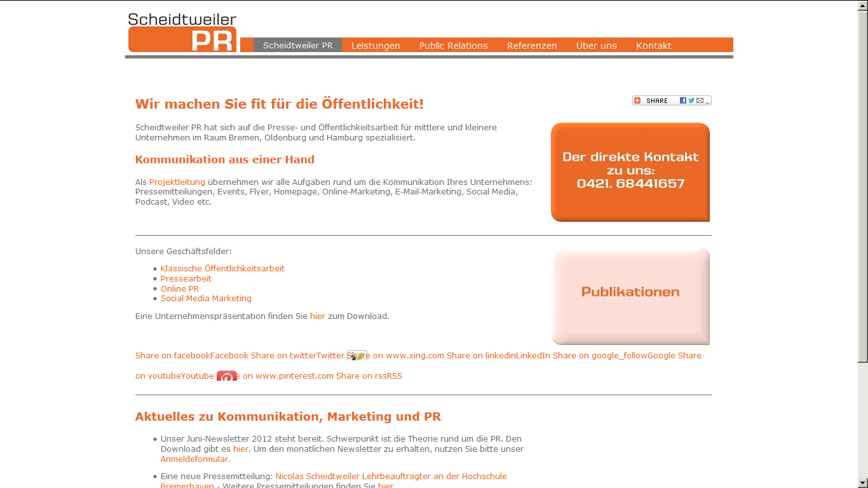This screenshot has height=488, width=868.
Task: Follow the Projektleitung link
Action: [x=177, y=182]
